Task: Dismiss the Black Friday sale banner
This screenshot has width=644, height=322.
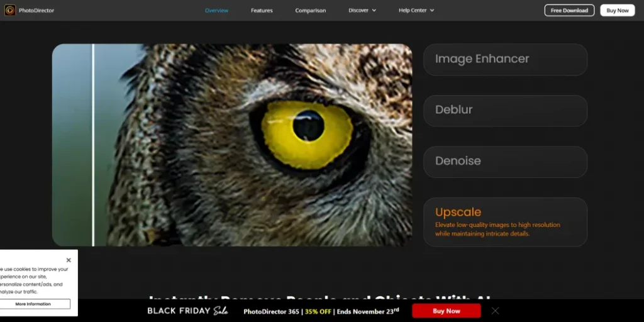Action: click(496, 311)
